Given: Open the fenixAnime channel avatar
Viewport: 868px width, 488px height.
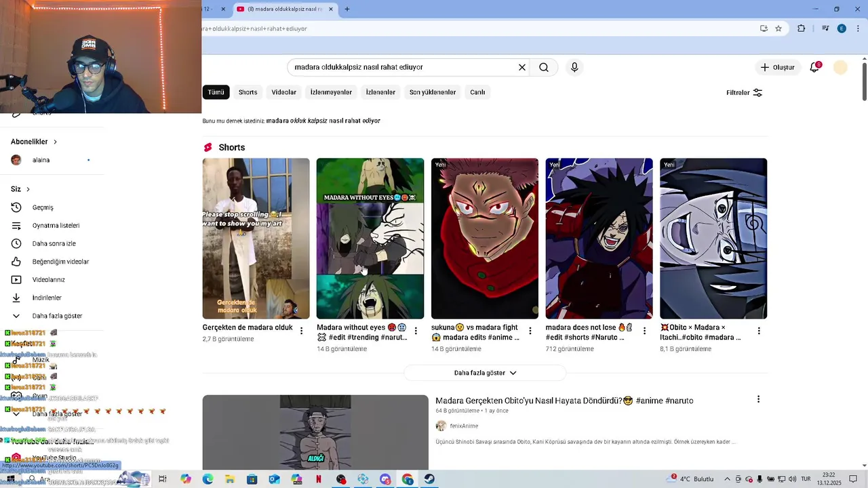Looking at the screenshot, I should click(441, 426).
